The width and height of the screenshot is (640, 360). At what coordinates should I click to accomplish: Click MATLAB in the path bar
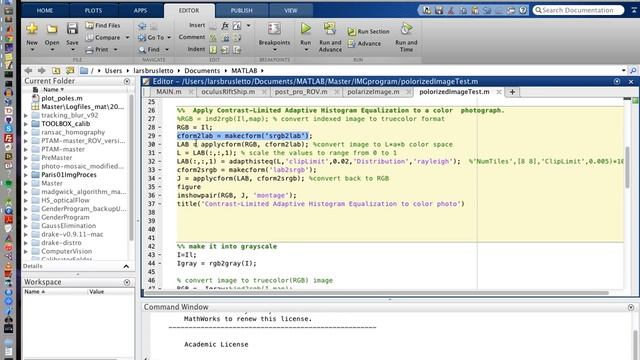tap(244, 71)
